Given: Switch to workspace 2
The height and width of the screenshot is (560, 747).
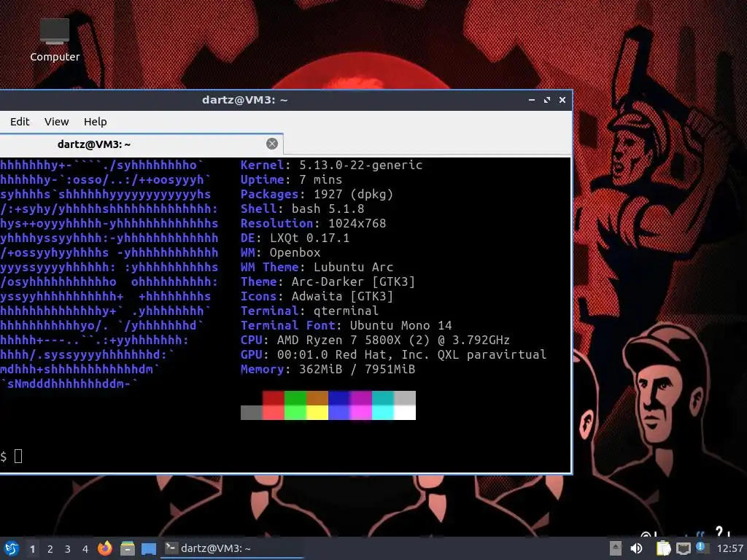Looking at the screenshot, I should coord(50,549).
